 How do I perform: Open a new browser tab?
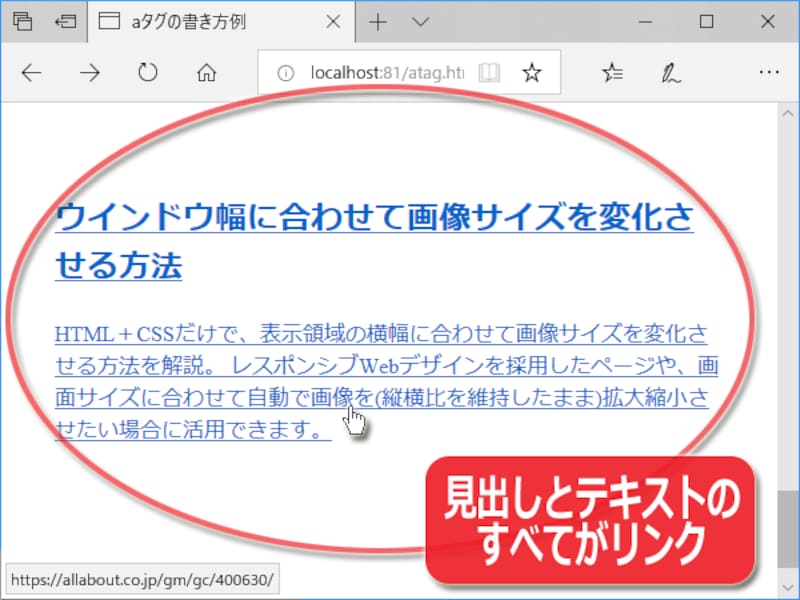point(378,21)
